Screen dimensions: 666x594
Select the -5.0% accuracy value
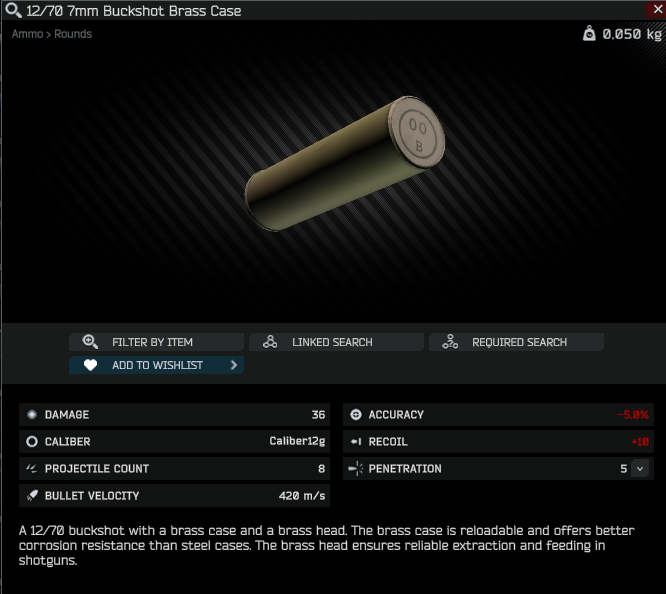coord(633,415)
